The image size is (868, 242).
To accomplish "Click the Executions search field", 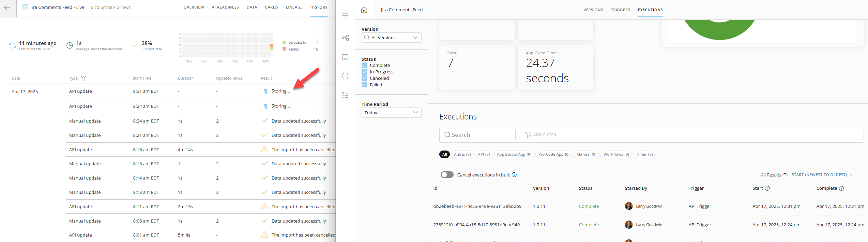I will [x=477, y=135].
